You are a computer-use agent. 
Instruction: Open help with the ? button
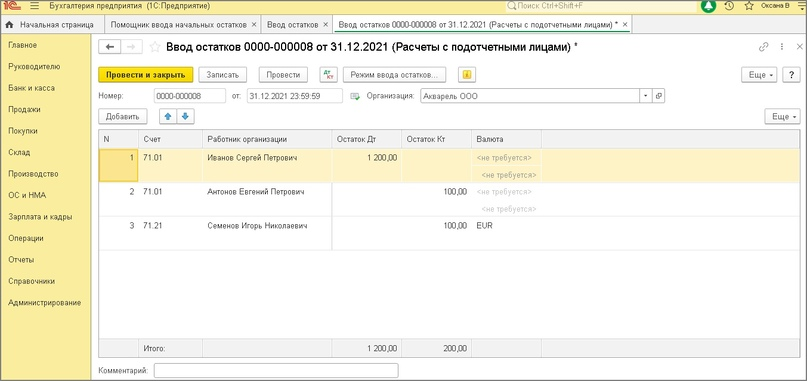[791, 75]
